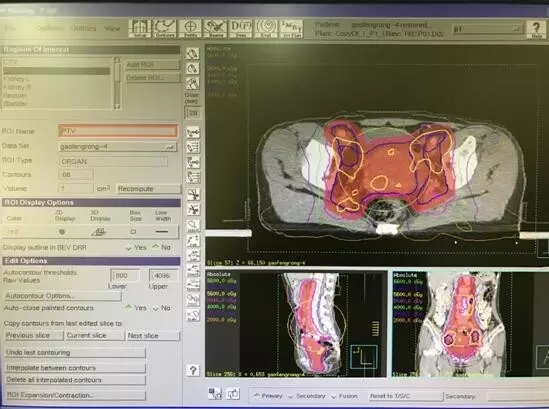Select the first scissors contour tool
Viewport: 549px width, 409px height.
coord(193,194)
